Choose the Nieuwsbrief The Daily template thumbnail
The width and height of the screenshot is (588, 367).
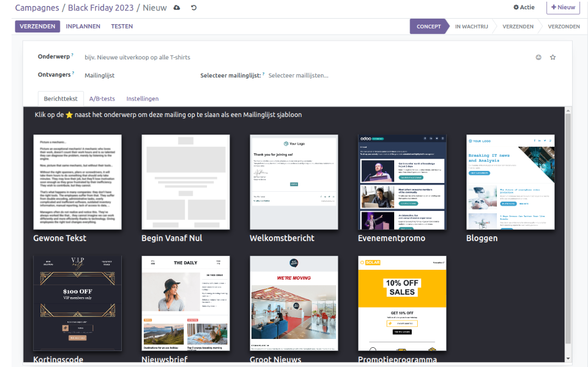pyautogui.click(x=186, y=303)
